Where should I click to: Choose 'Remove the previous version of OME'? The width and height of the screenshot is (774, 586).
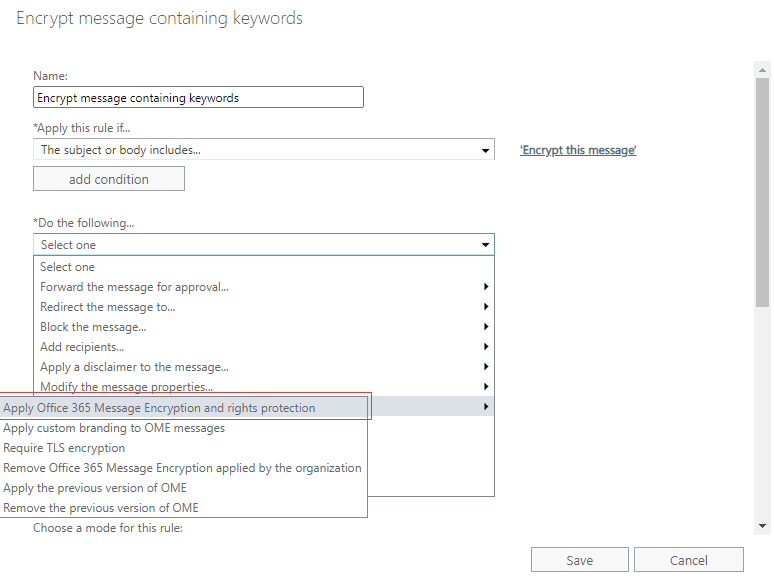coord(101,508)
